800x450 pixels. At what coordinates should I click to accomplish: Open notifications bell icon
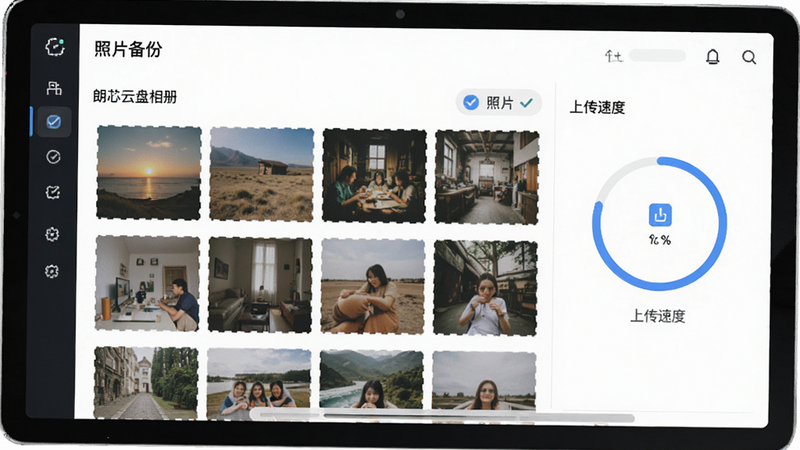coord(713,57)
